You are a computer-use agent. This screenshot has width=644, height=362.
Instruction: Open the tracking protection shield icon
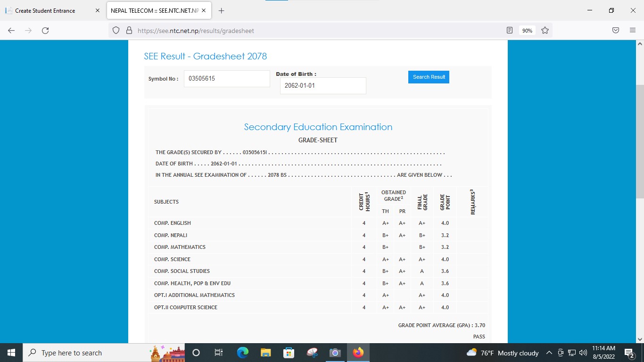click(116, 31)
